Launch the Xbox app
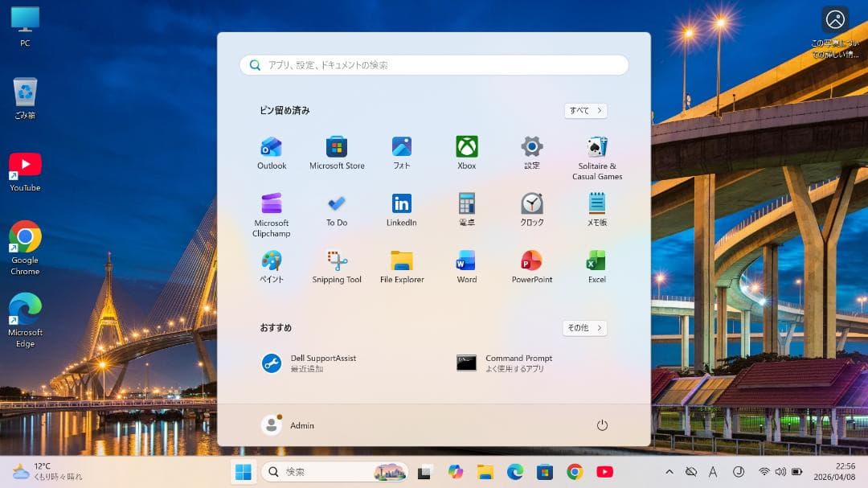Viewport: 868px width, 488px height. pyautogui.click(x=467, y=154)
